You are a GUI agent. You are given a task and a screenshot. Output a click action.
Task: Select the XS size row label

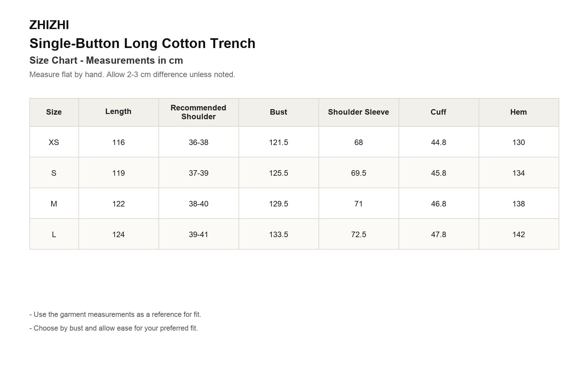(x=54, y=142)
